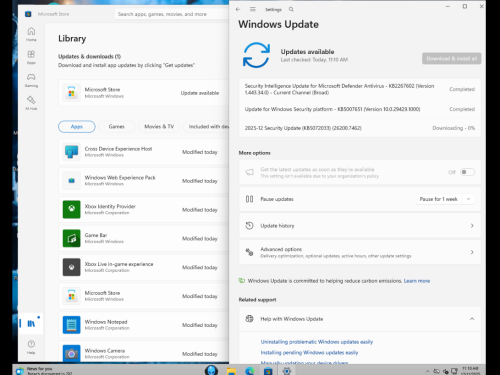Click 'Download & install all' button
This screenshot has width=500, height=375.
point(451,59)
